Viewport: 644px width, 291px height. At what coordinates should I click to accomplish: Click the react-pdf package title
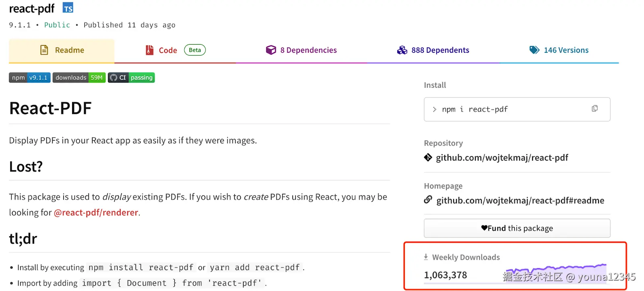click(x=32, y=8)
